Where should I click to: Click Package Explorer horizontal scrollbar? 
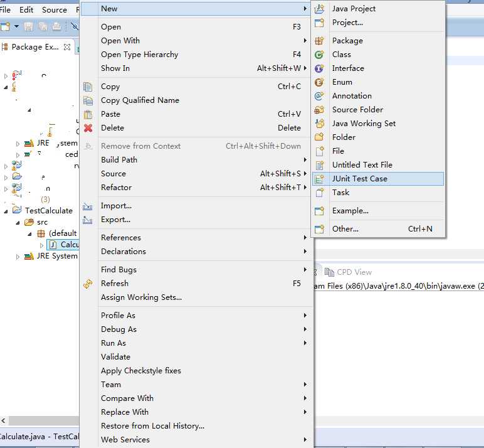pyautogui.click(x=44, y=420)
